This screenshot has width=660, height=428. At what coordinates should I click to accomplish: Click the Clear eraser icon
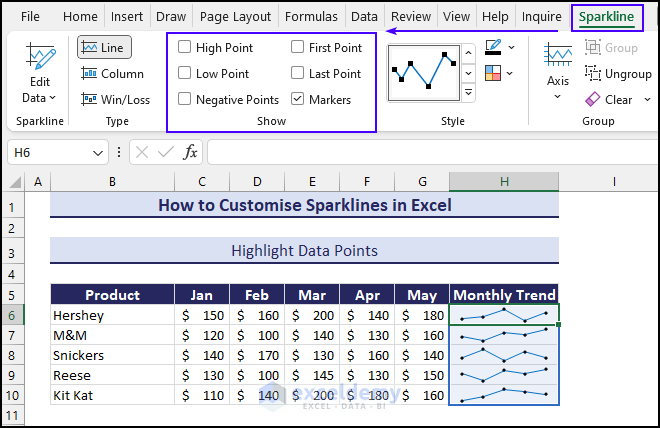pyautogui.click(x=593, y=99)
